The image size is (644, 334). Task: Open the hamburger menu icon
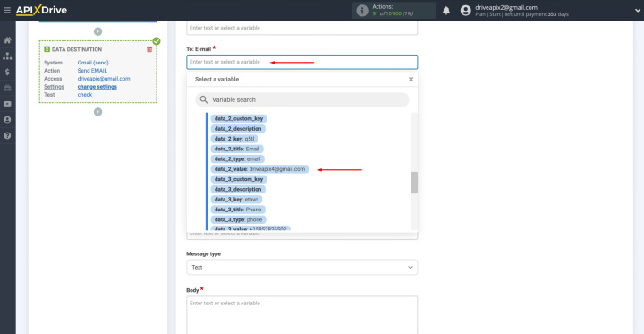click(x=7, y=10)
